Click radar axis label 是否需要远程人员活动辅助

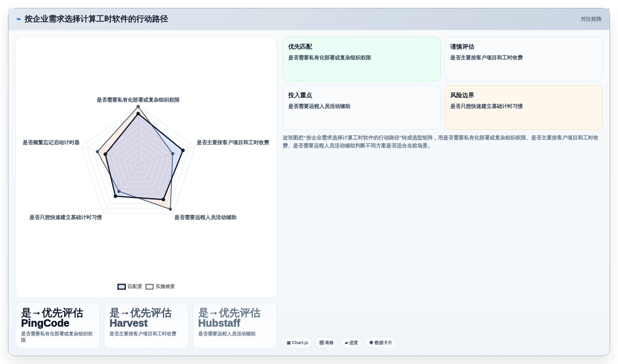(x=205, y=217)
